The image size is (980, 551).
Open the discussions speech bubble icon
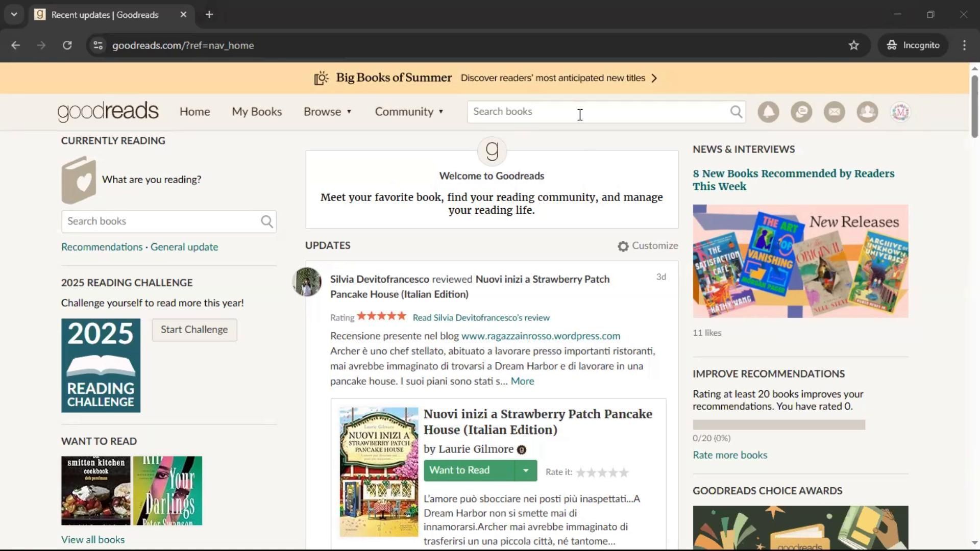801,112
